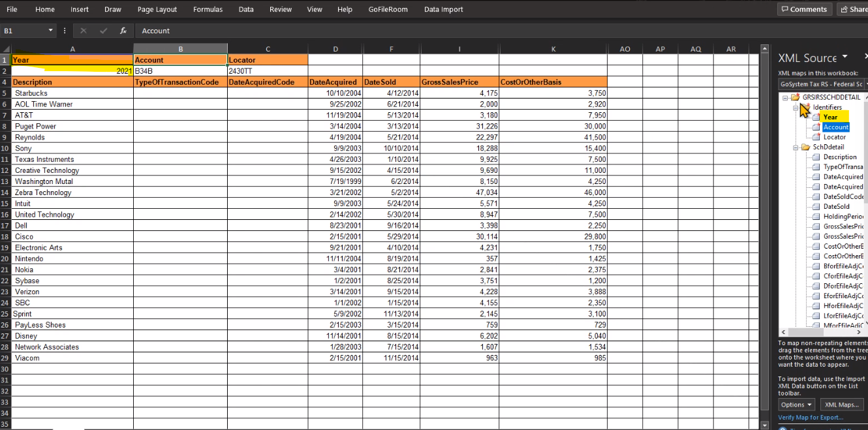Click the GrossSalesPrice header cell

(459, 82)
